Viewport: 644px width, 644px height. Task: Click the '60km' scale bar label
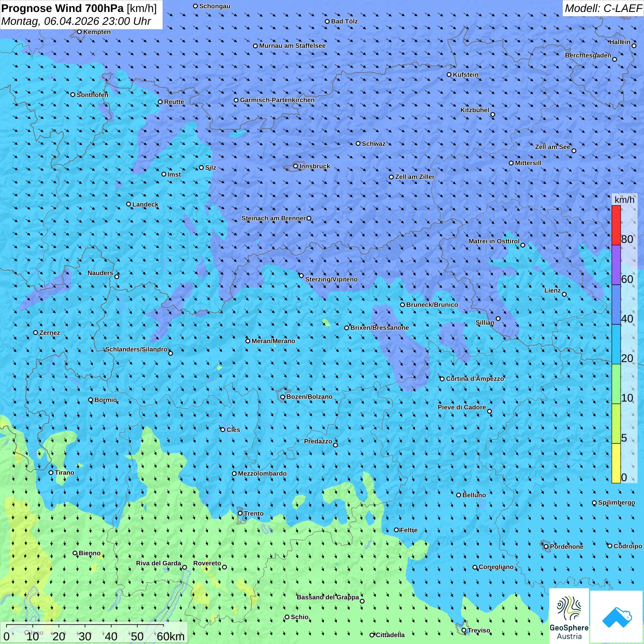(x=171, y=636)
